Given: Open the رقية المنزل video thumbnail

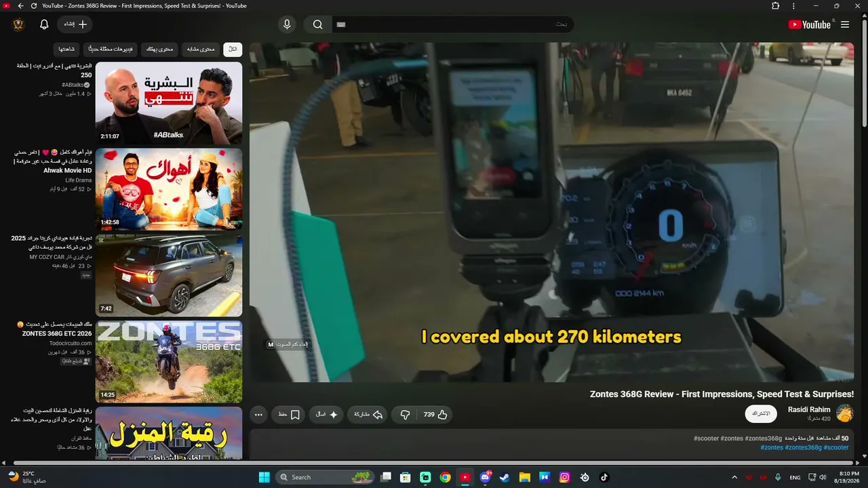Looking at the screenshot, I should point(169,434).
